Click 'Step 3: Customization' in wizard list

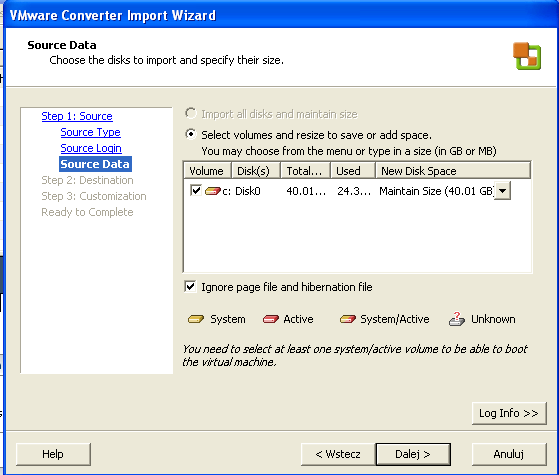pos(94,196)
